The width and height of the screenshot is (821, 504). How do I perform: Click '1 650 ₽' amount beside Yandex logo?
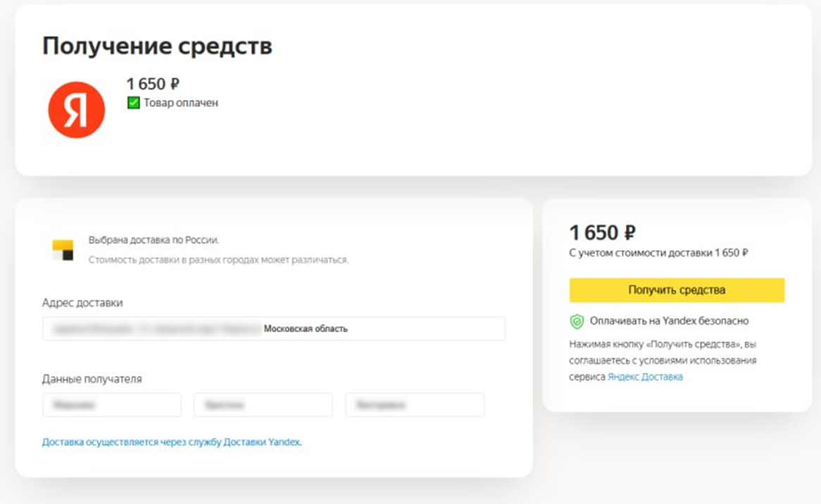pos(153,84)
